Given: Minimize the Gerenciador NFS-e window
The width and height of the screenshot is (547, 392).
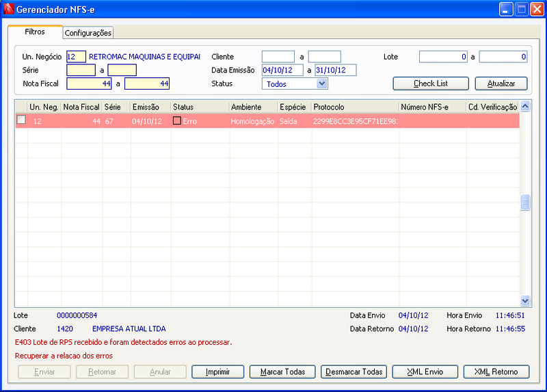Looking at the screenshot, I should [x=506, y=10].
